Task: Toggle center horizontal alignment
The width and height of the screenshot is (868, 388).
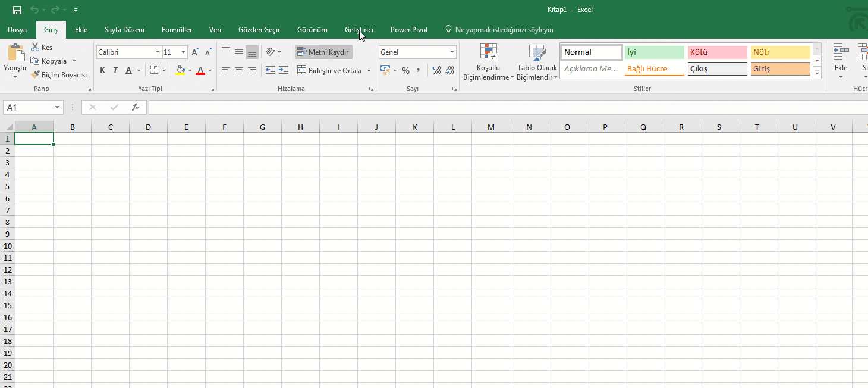Action: 239,70
